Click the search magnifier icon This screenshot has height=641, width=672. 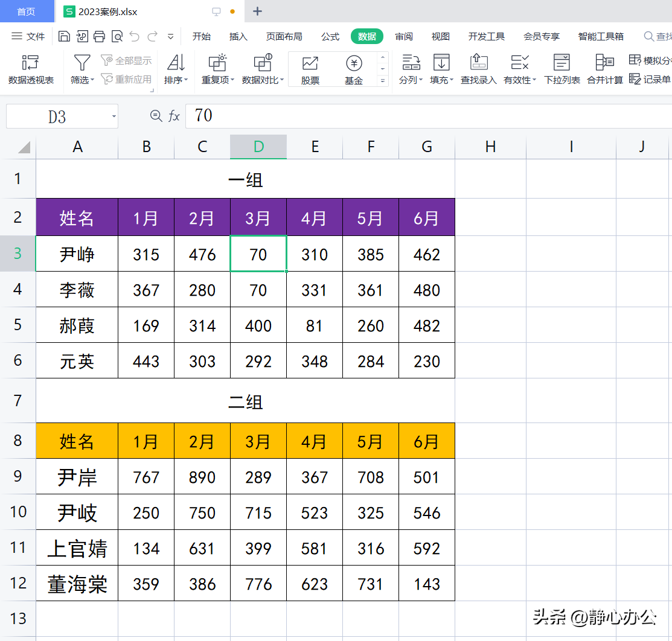coord(649,36)
